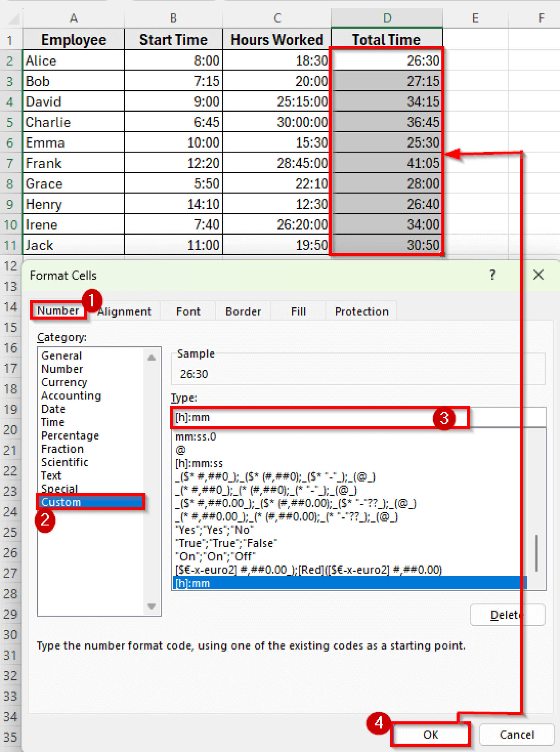The height and width of the screenshot is (752, 560).
Task: Open the Protection tab
Action: (361, 311)
